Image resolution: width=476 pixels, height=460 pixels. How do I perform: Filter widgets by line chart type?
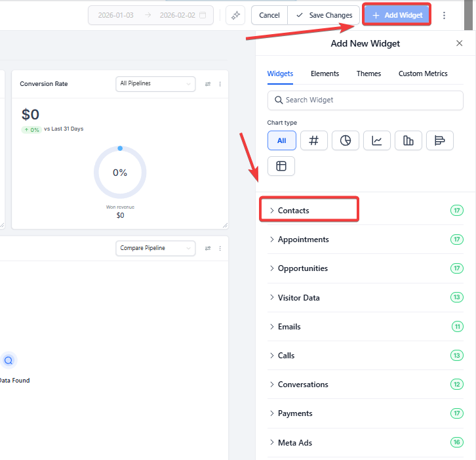(377, 140)
